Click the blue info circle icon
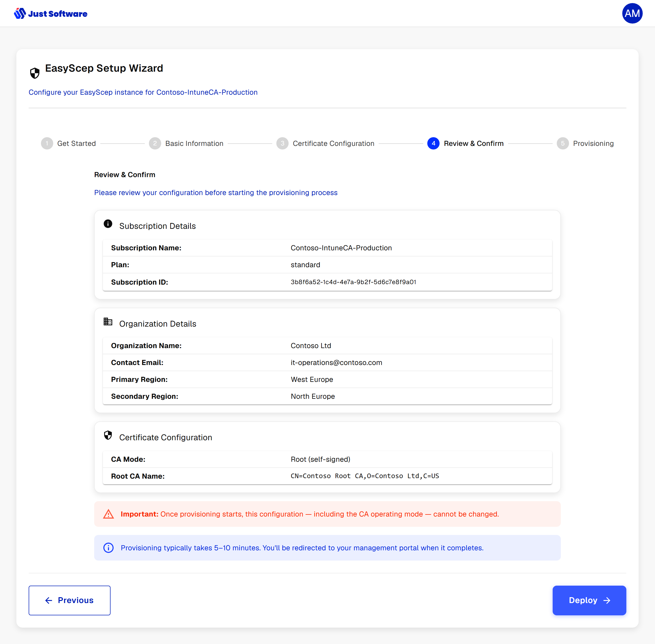The height and width of the screenshot is (644, 655). 108,548
